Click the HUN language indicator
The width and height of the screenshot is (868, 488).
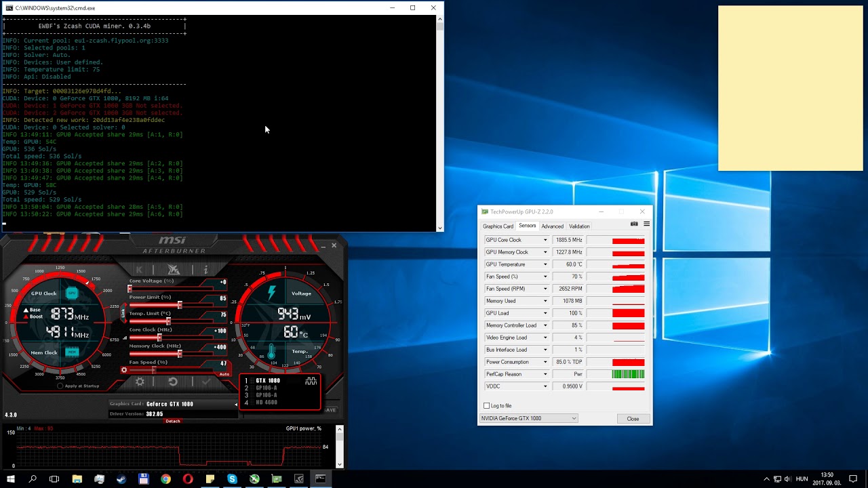tap(802, 479)
